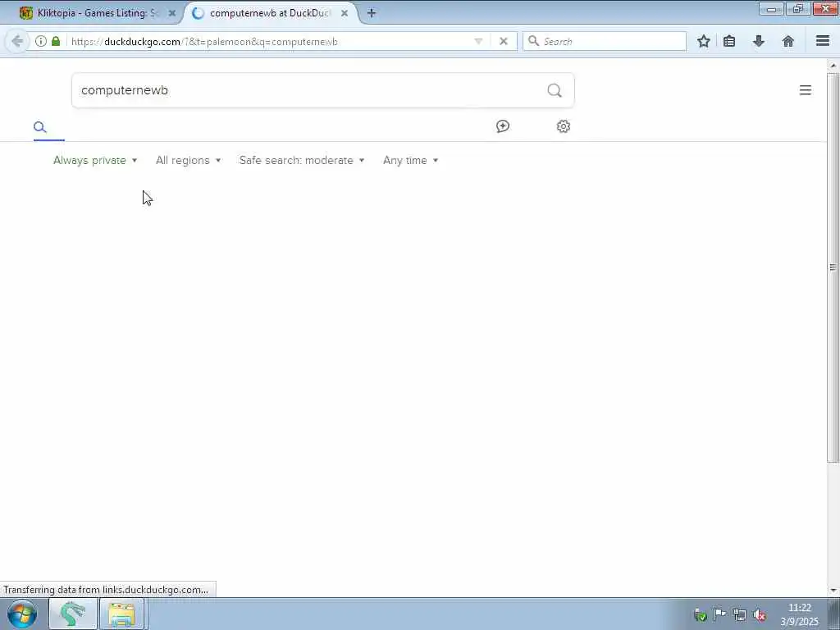Open the Windows Start button
The width and height of the screenshot is (840, 630).
point(22,614)
